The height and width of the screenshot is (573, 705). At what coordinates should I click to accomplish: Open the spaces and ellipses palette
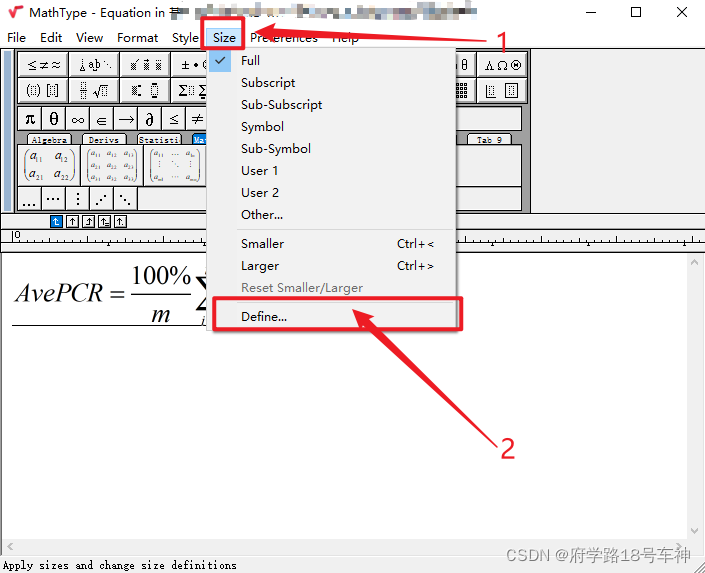[x=94, y=65]
